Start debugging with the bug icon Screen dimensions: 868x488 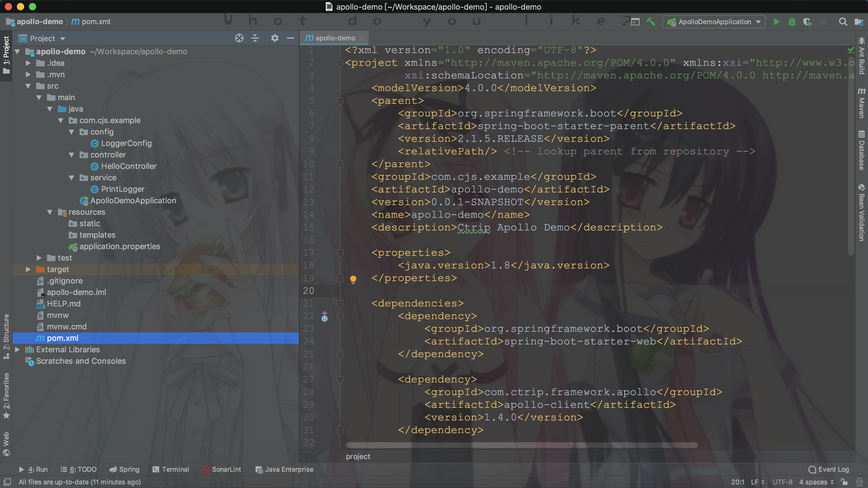(x=792, y=22)
